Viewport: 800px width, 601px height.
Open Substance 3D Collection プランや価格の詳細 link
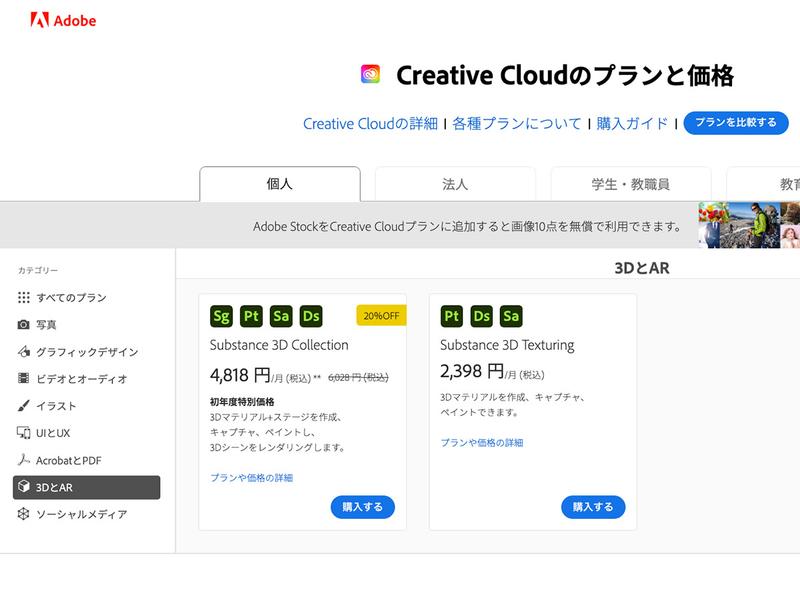pyautogui.click(x=252, y=478)
